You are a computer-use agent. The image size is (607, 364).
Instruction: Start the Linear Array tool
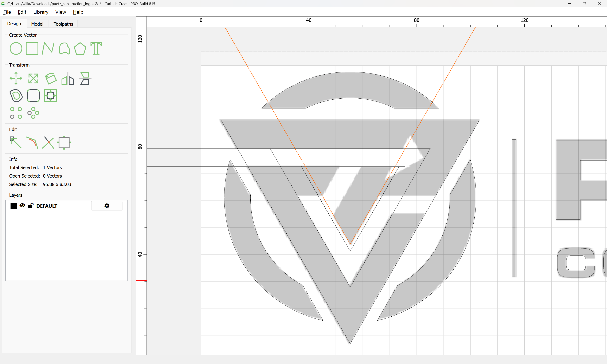tap(16, 113)
